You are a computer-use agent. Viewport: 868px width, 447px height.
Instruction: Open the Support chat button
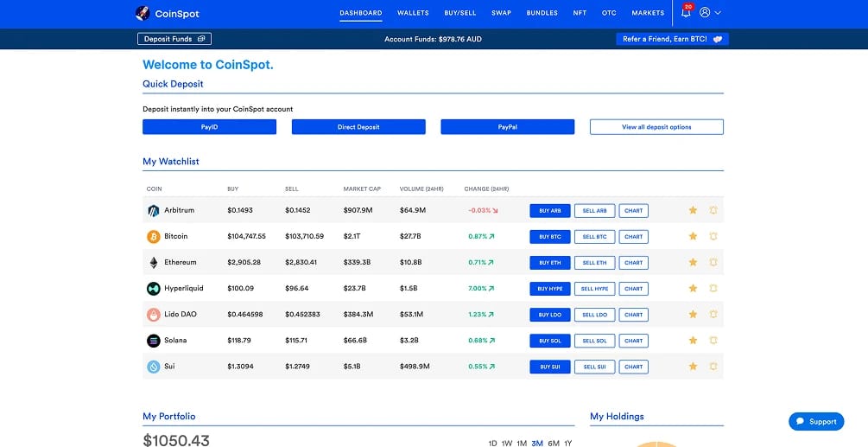pos(816,422)
